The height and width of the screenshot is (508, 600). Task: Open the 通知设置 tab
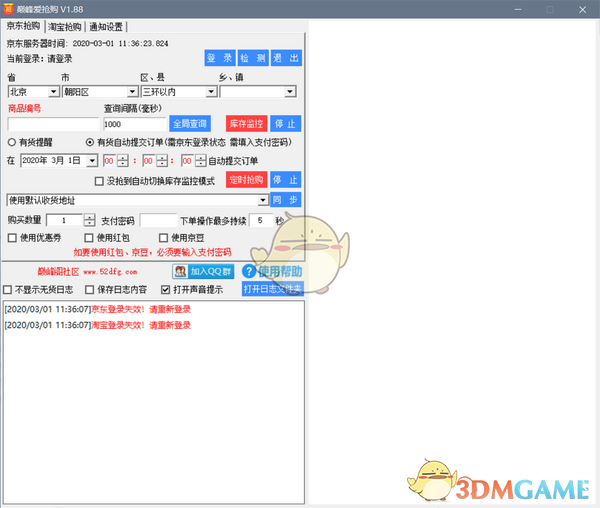(x=106, y=27)
